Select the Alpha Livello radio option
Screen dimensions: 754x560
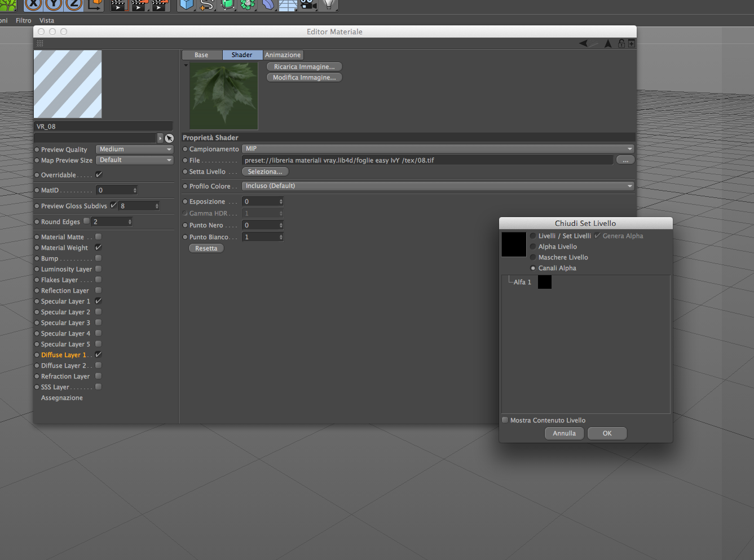click(x=533, y=246)
